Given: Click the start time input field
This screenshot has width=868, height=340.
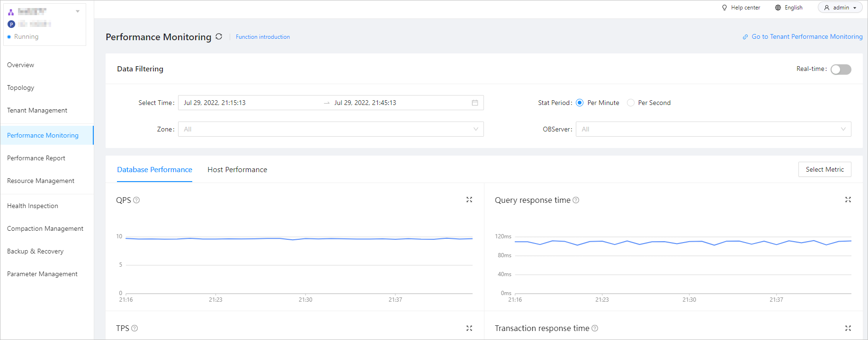Looking at the screenshot, I should click(246, 103).
